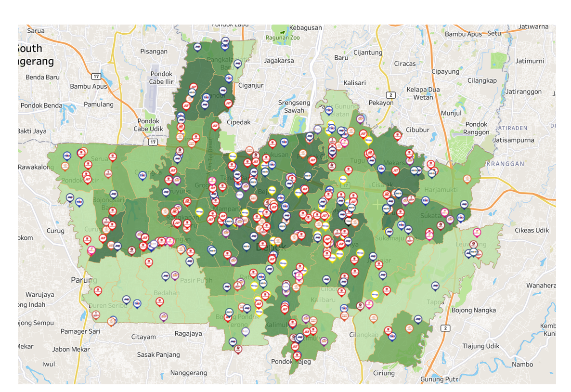Click the Cibubur label
This screenshot has height=392, width=571.
coord(418,130)
